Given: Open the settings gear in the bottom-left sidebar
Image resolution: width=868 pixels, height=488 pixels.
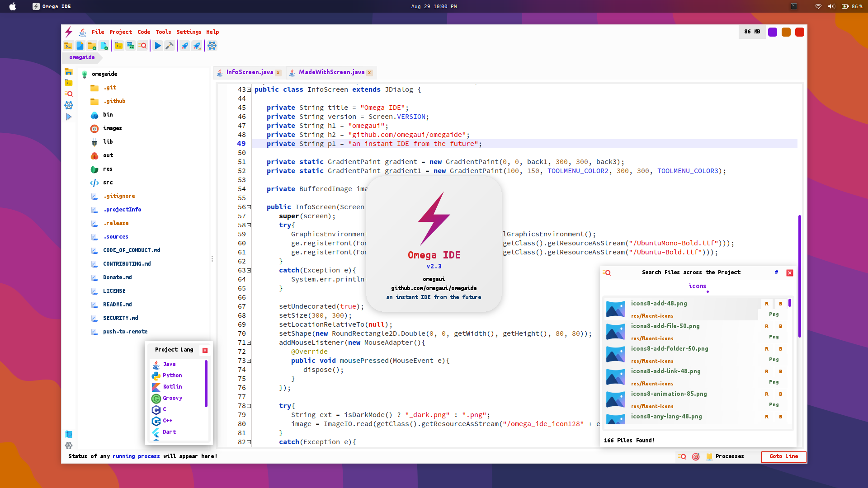Looking at the screenshot, I should coord(69,446).
